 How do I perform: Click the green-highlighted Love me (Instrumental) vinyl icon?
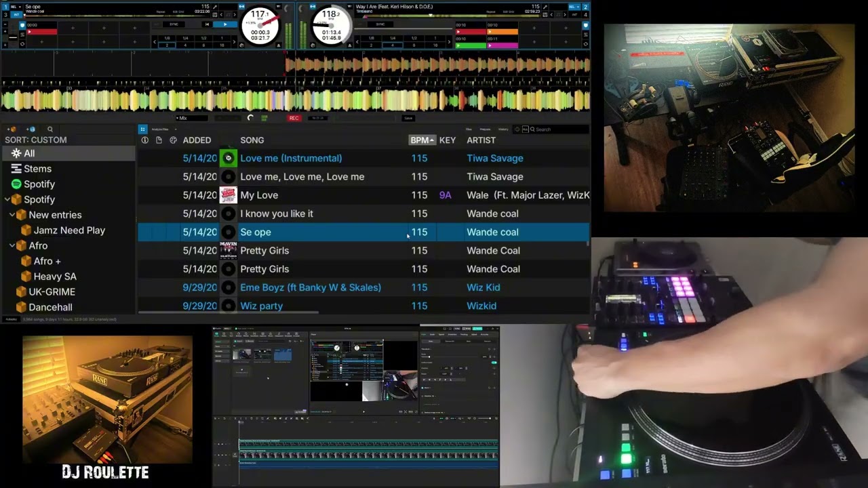click(228, 158)
